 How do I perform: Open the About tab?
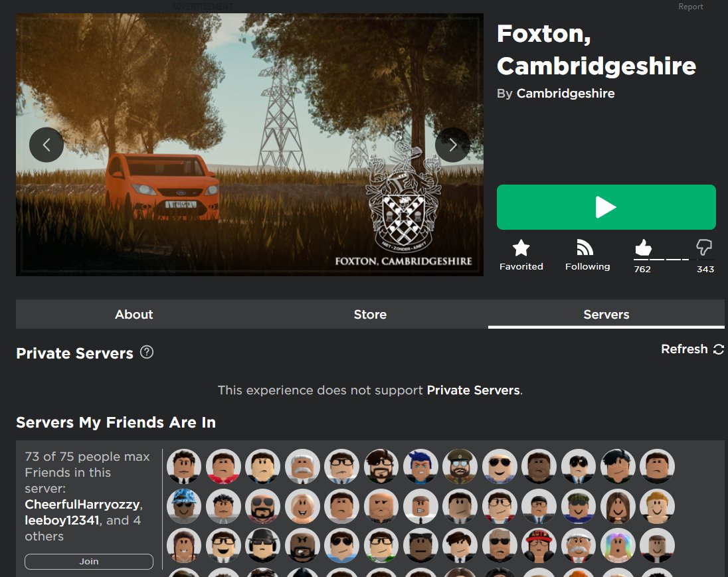(134, 314)
